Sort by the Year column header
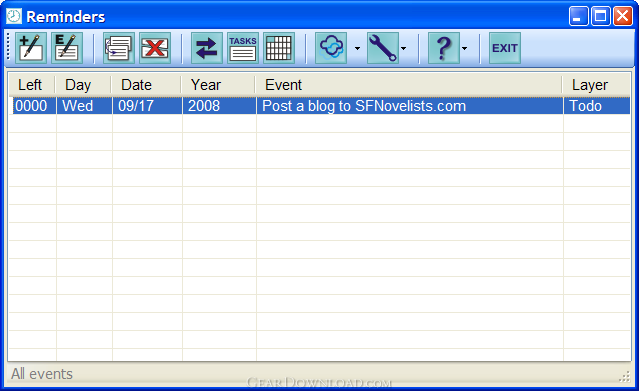639x391 pixels. tap(218, 85)
